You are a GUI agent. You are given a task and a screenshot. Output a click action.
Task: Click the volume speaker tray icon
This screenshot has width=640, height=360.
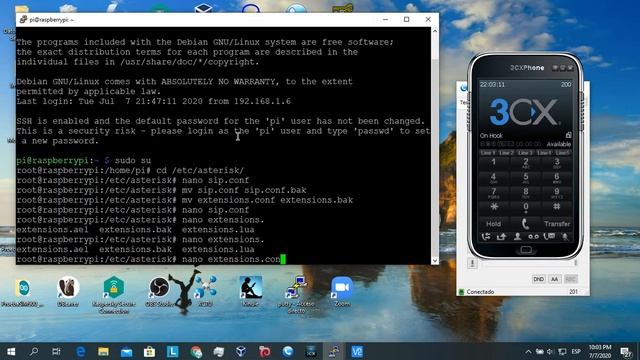tap(550, 351)
